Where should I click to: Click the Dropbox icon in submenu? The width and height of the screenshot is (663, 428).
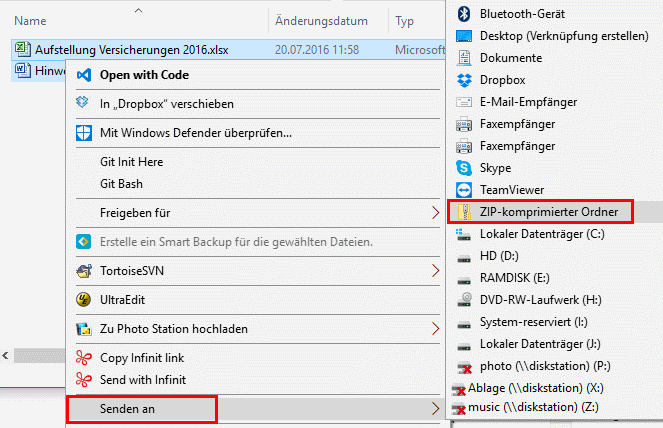463,80
